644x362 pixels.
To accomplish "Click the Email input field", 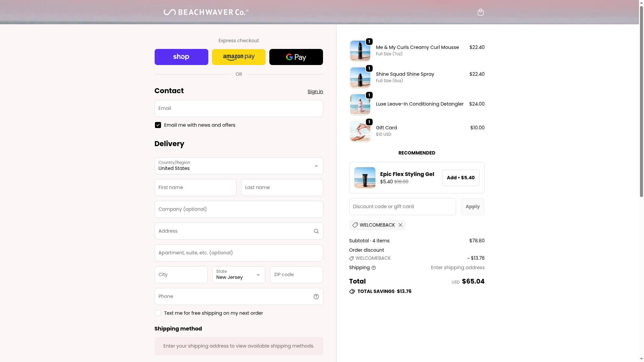I will pos(238,108).
